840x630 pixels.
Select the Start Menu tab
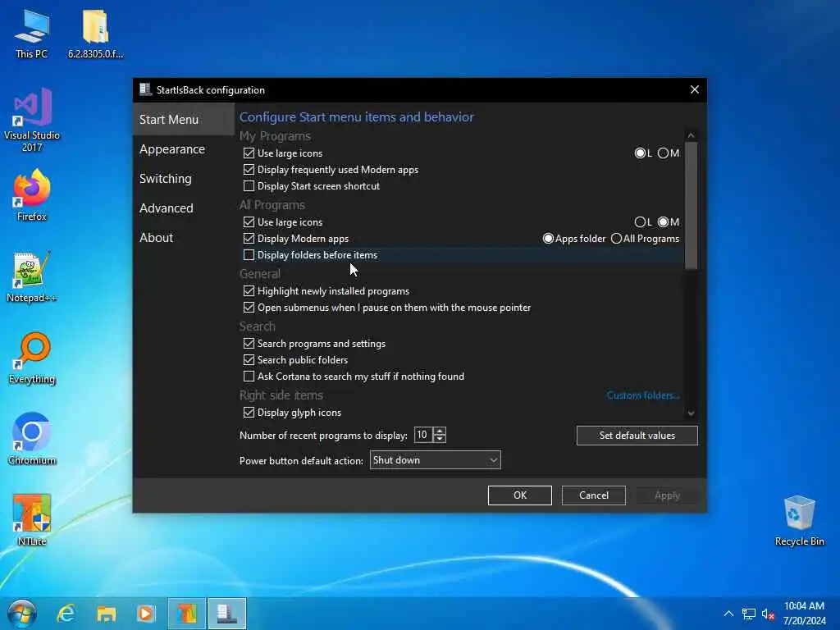point(184,120)
